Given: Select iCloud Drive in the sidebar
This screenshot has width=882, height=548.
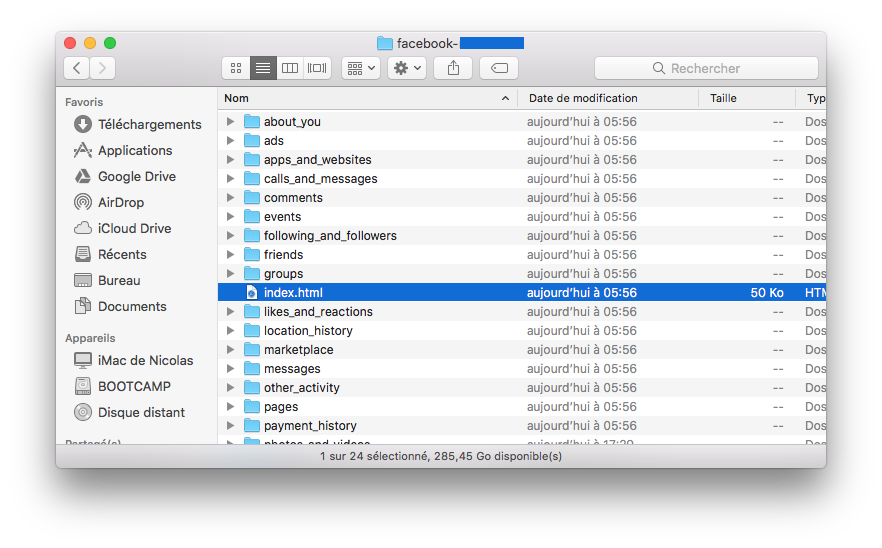Looking at the screenshot, I should (x=134, y=228).
